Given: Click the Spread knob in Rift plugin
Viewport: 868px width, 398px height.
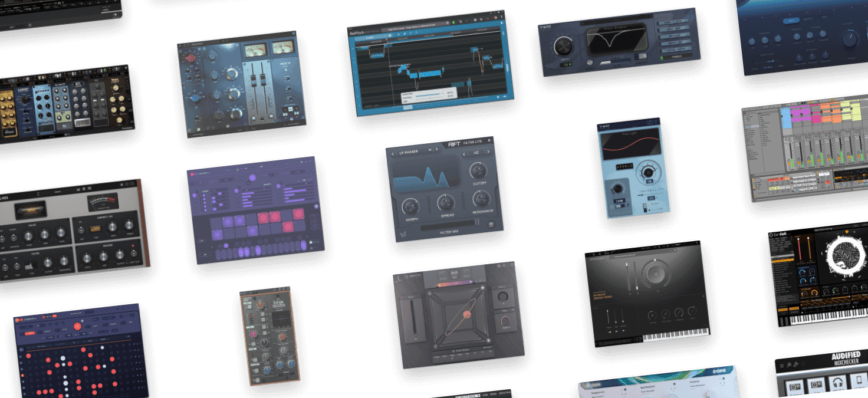Looking at the screenshot, I should [x=446, y=203].
